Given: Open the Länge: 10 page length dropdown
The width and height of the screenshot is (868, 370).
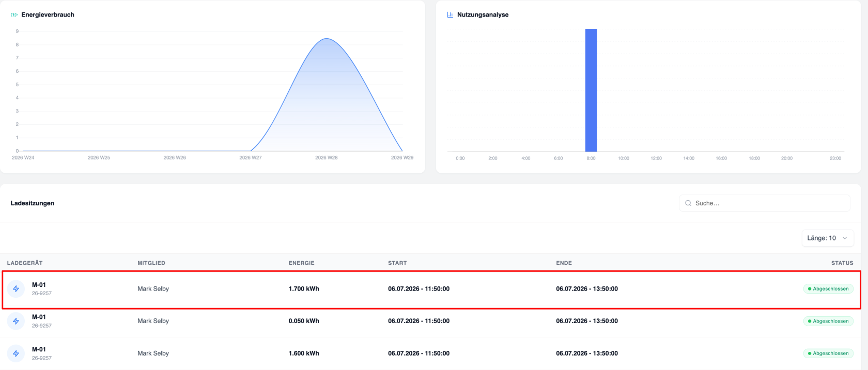Looking at the screenshot, I should [828, 238].
